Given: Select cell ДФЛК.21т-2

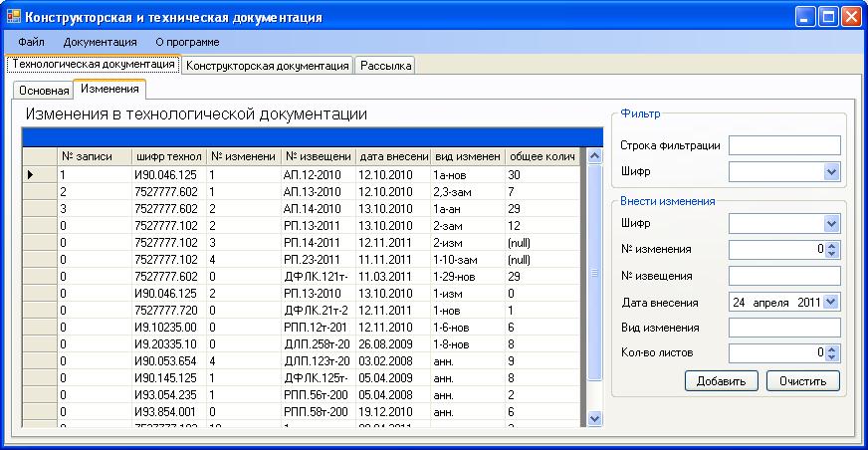Looking at the screenshot, I should [319, 311].
